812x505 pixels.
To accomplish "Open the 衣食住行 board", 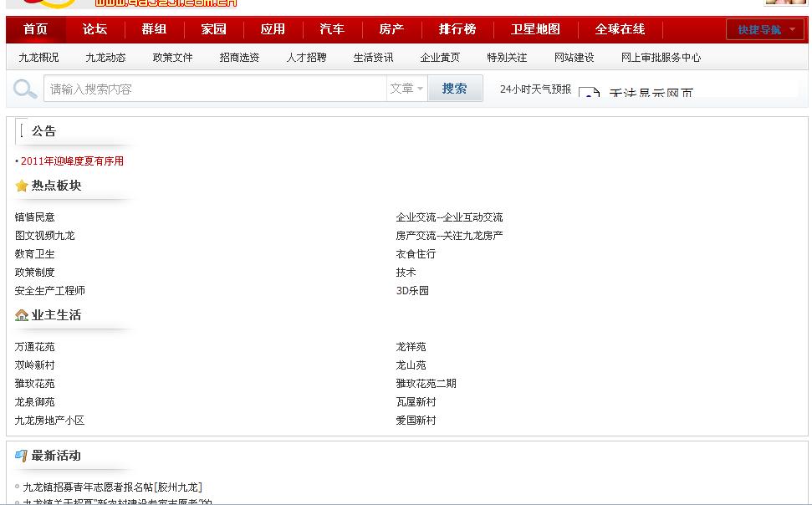I will (416, 254).
